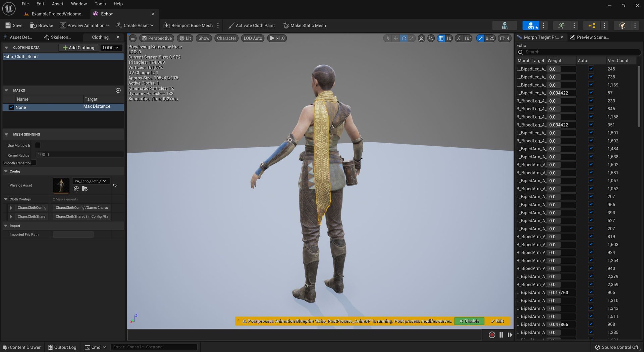Select the Translate tool in the viewport
Screen dimensions: 644x352
[x=395, y=38]
